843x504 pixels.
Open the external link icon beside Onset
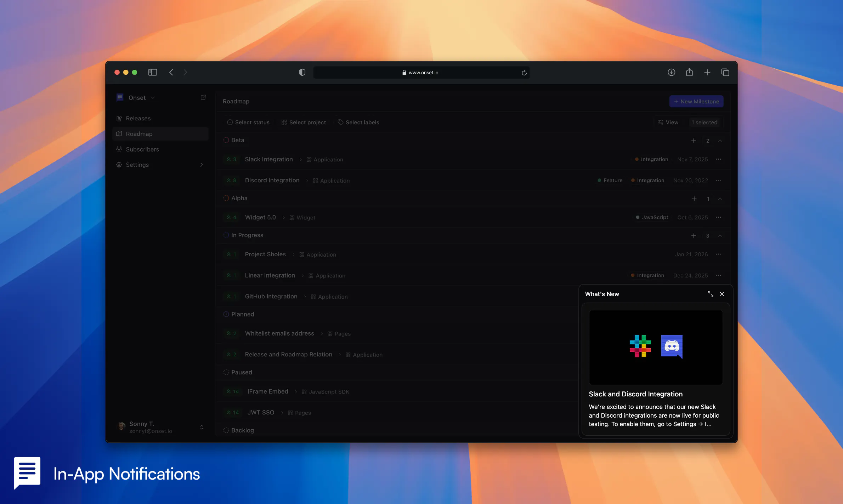coord(203,97)
